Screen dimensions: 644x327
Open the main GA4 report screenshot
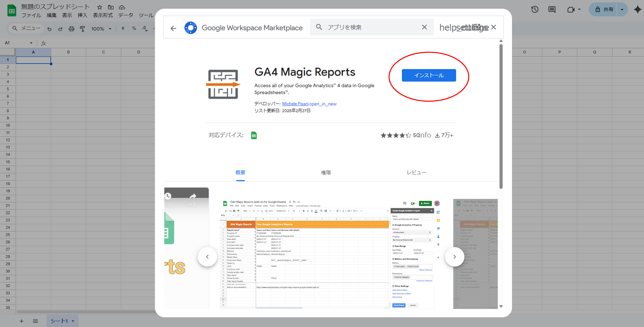331,254
